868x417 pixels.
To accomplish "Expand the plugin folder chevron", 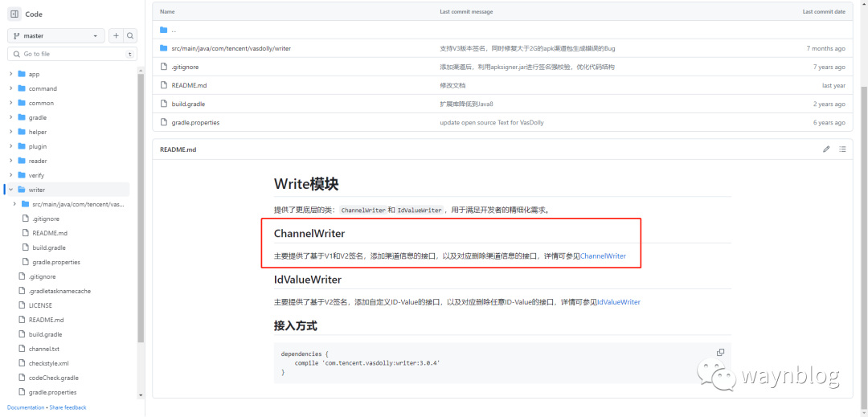I will [x=10, y=146].
